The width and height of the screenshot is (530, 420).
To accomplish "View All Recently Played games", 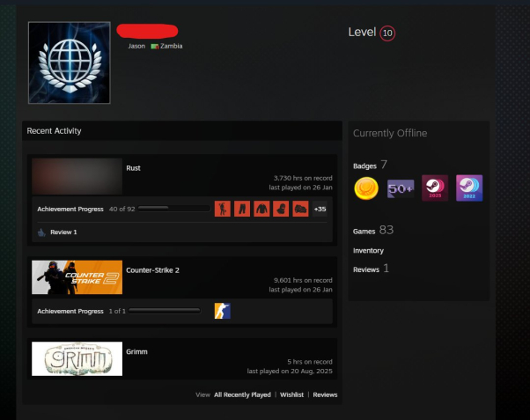I will click(242, 395).
